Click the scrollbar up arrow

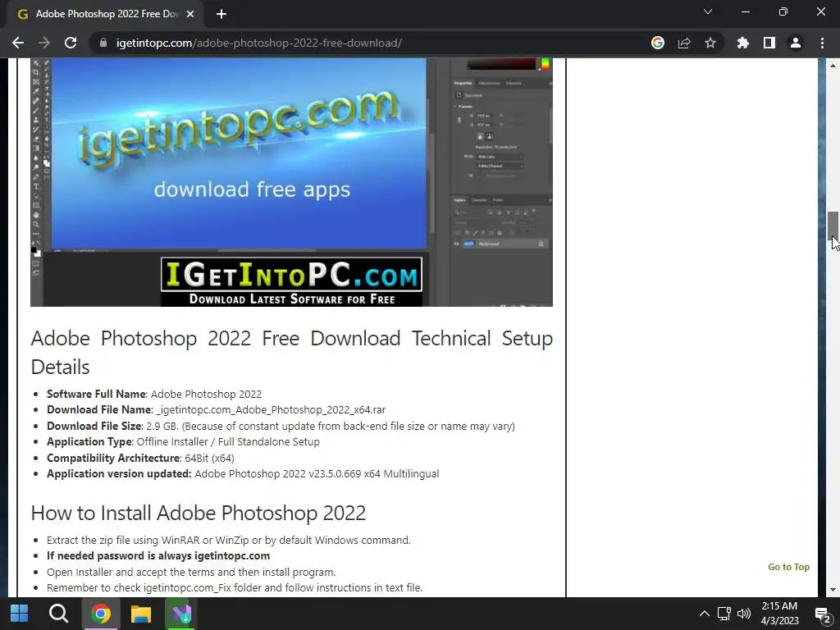[x=833, y=66]
